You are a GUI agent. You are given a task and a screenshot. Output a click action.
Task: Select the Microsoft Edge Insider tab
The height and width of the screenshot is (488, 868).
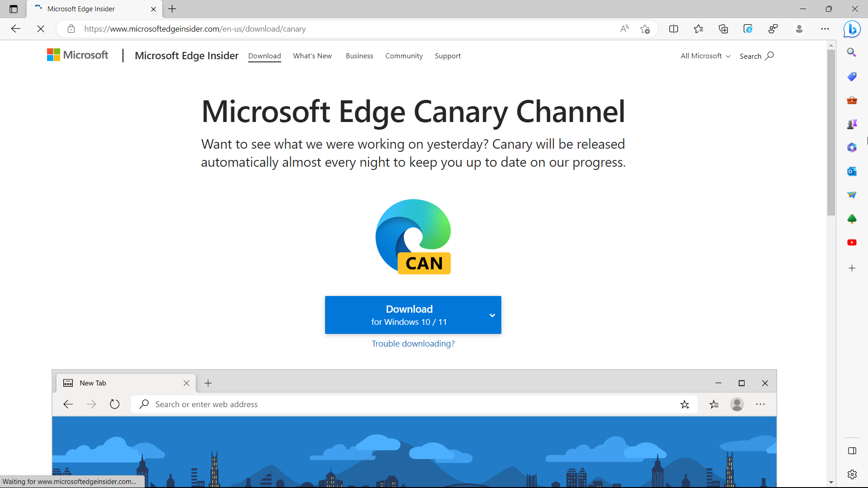[x=94, y=9]
